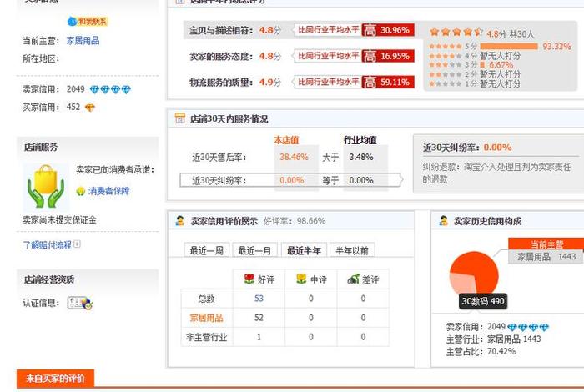Click the 3.48% industry average value
The image size is (584, 392).
click(361, 157)
